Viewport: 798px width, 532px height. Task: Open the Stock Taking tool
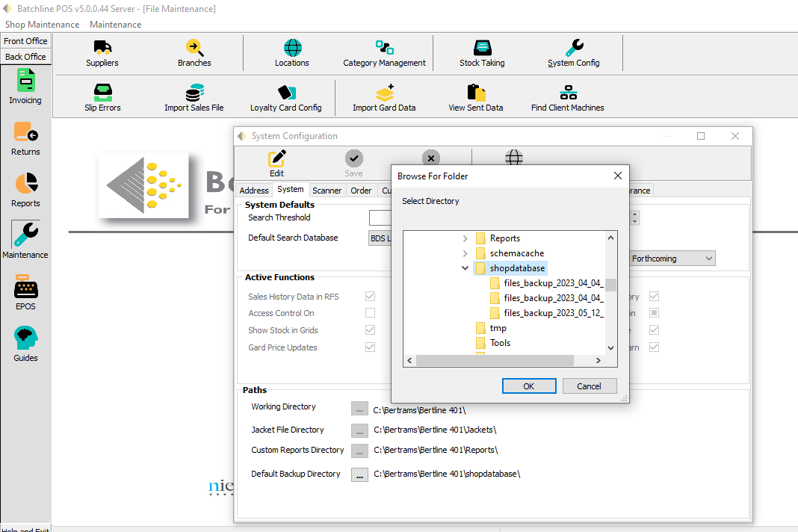[482, 54]
